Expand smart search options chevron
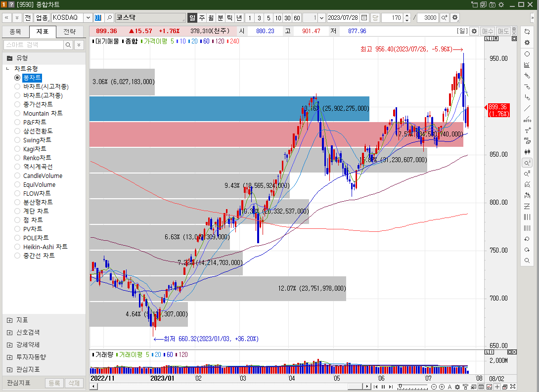539x392 pixels. coord(79,45)
